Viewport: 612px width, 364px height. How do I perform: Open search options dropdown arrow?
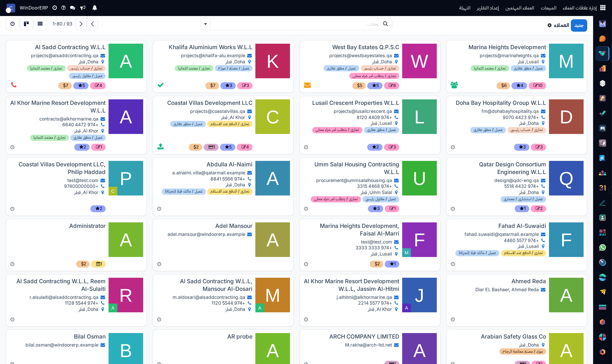(205, 24)
